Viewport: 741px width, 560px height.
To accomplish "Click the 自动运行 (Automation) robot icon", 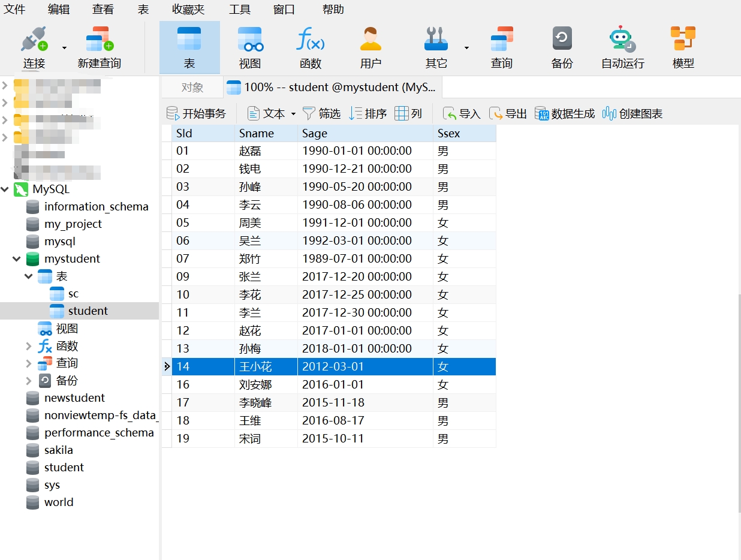I will click(622, 40).
